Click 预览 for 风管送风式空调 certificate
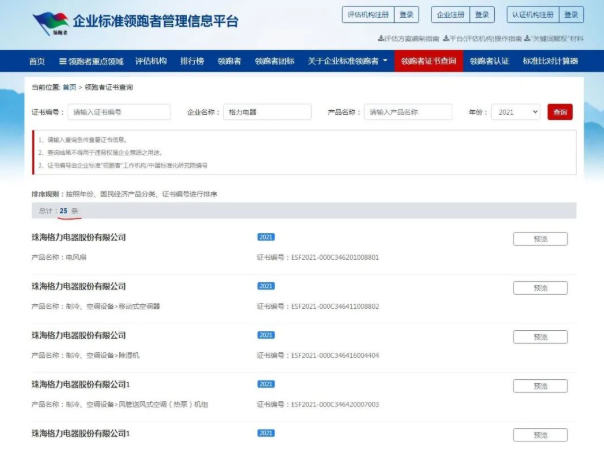The width and height of the screenshot is (604, 458). [x=540, y=386]
